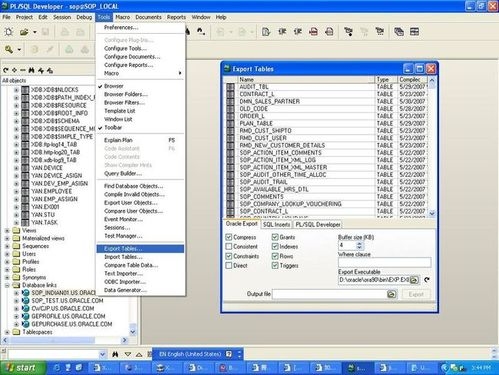Image resolution: width=499 pixels, height=375 pixels.
Task: Click the Export Tables list vertical scrollbar down arrow
Action: point(432,213)
